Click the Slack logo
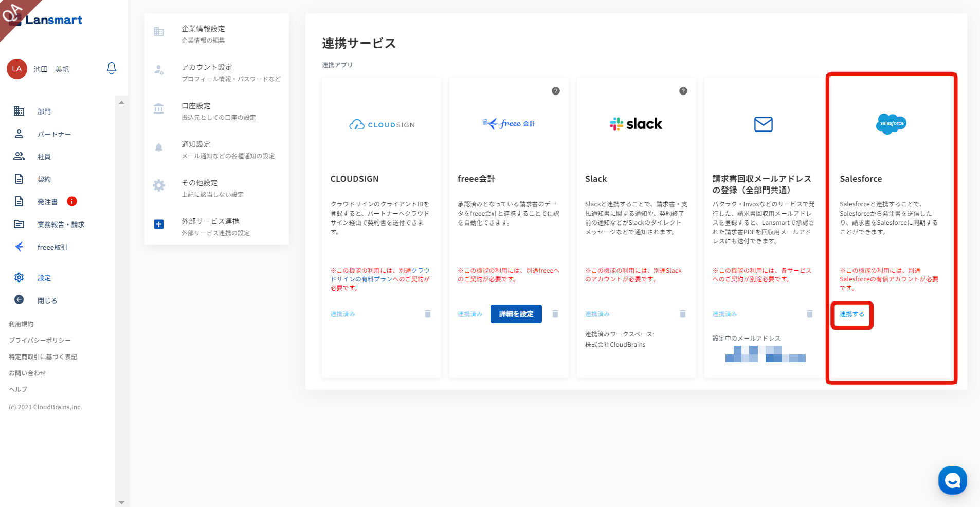Image resolution: width=980 pixels, height=507 pixels. click(x=636, y=124)
